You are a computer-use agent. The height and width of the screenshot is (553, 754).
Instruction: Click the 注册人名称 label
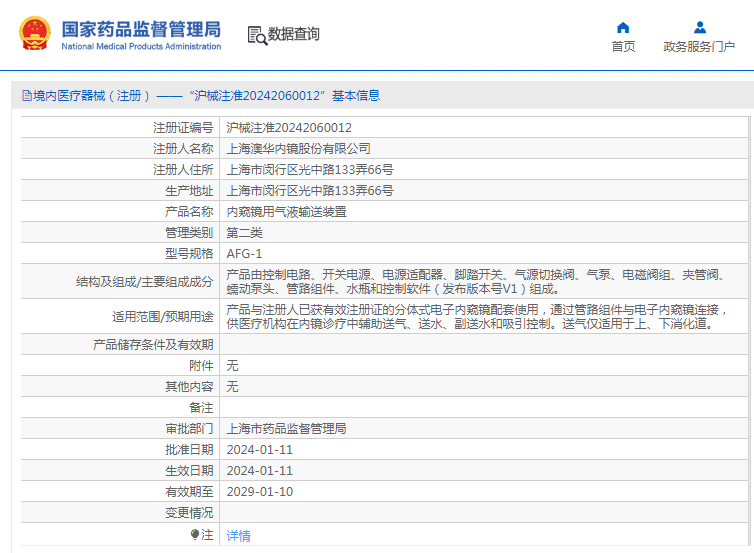tap(183, 149)
